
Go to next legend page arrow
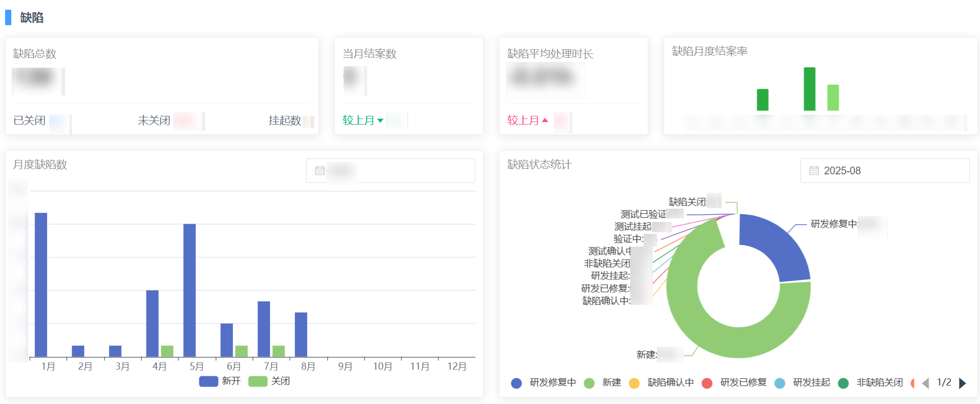click(x=963, y=383)
